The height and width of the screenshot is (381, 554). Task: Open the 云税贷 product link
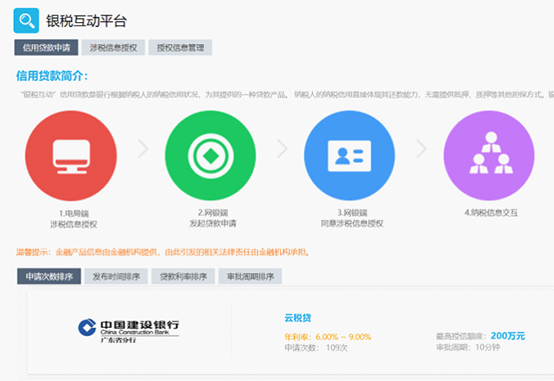tap(298, 318)
